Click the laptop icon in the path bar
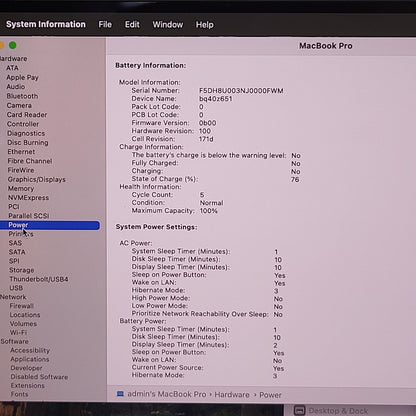The width and height of the screenshot is (416, 416). [x=120, y=394]
